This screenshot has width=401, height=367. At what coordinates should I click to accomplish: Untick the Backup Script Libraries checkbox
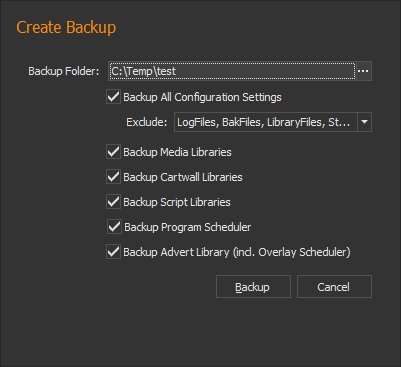(x=113, y=202)
